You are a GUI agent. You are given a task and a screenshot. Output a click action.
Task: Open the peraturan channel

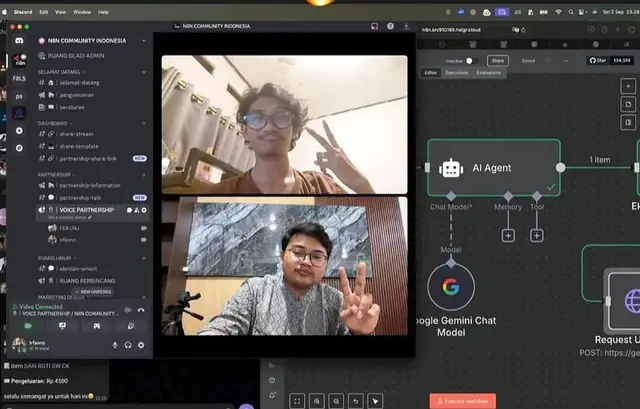tap(92, 107)
